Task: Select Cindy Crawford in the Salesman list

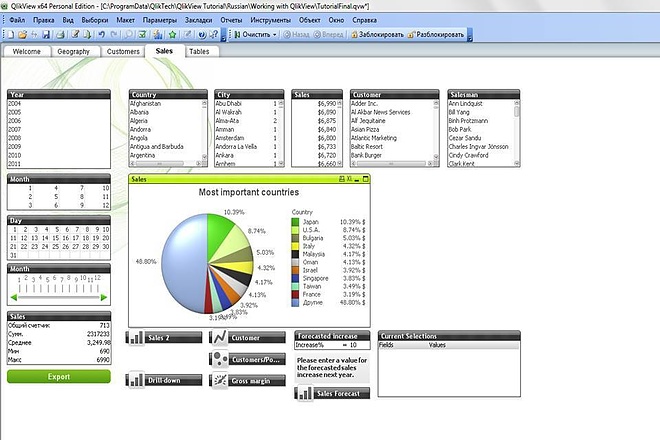Action: (x=481, y=155)
